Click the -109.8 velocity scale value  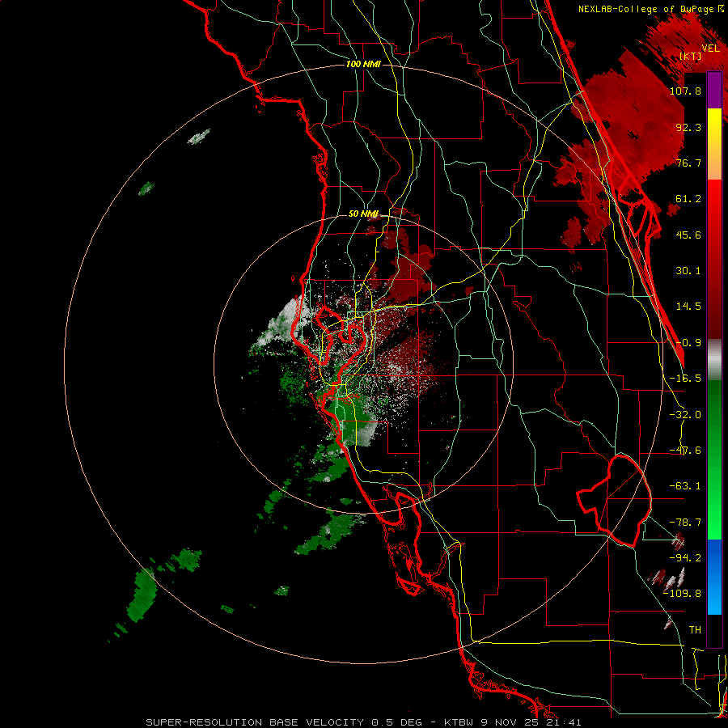tap(683, 594)
